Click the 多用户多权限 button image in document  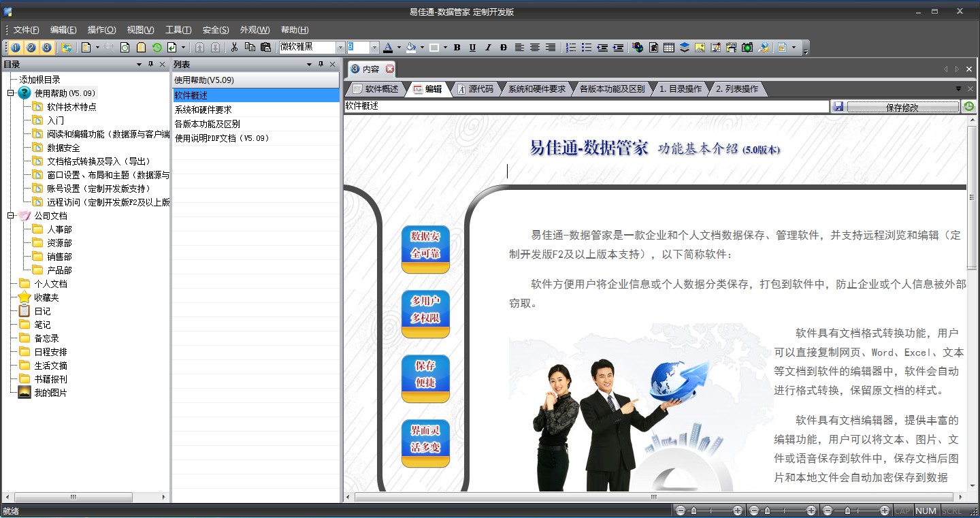pyautogui.click(x=425, y=314)
